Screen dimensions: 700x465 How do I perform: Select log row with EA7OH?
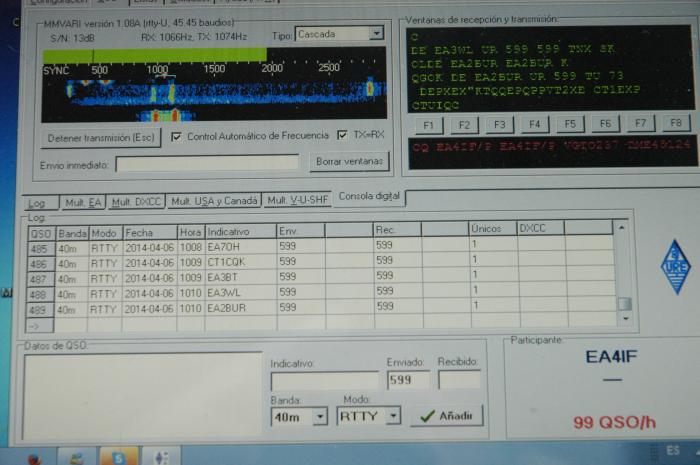point(320,246)
